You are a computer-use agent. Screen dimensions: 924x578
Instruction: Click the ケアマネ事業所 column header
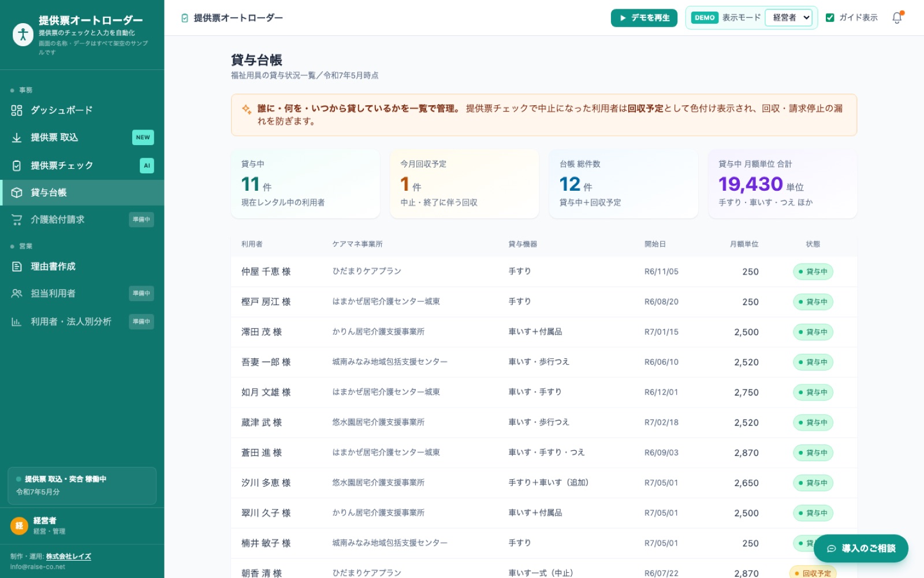pos(357,244)
